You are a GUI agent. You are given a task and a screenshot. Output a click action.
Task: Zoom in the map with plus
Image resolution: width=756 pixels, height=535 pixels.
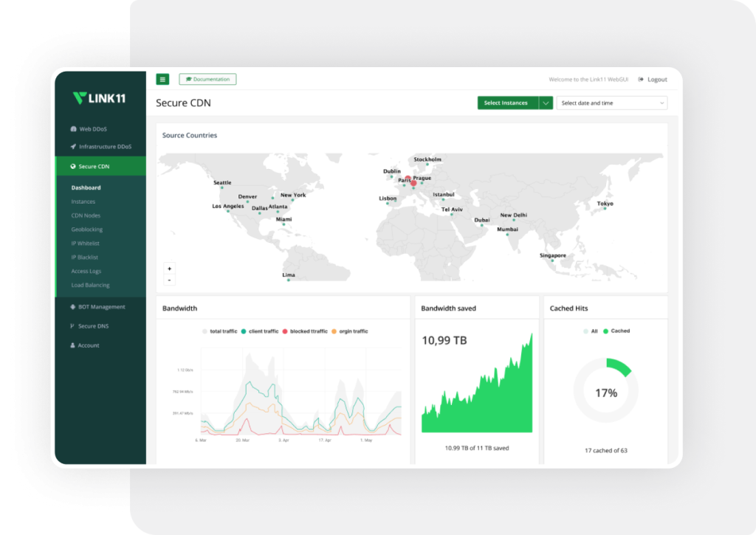coord(169,269)
